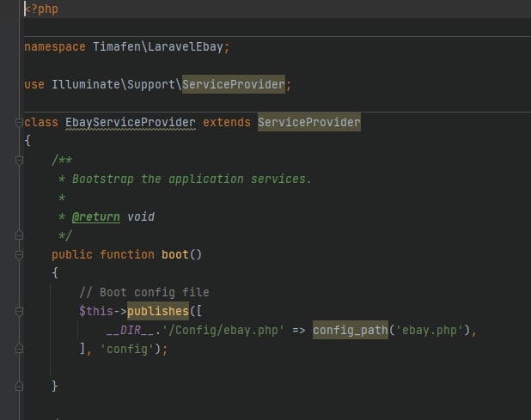531x420 pixels.
Task: Click void in the docblock
Action: tap(141, 217)
